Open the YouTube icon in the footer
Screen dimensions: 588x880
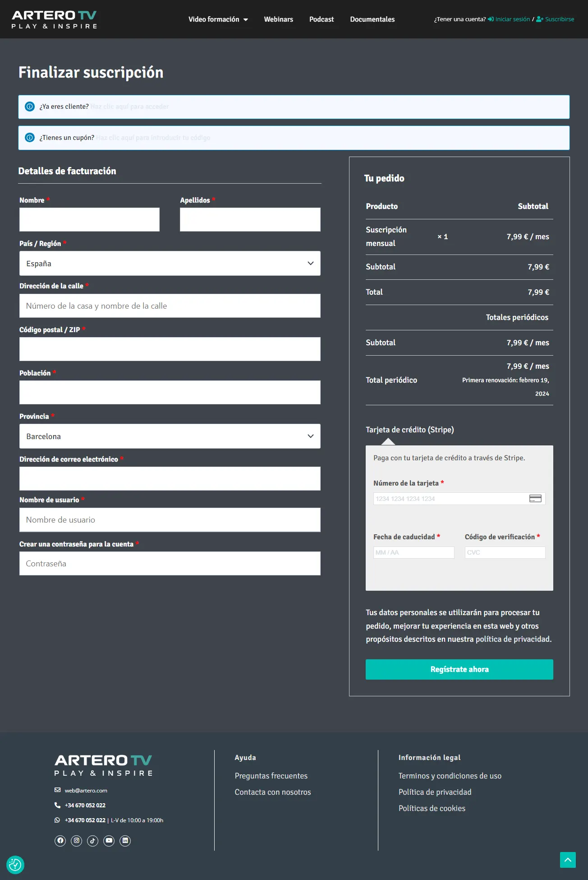pyautogui.click(x=109, y=840)
